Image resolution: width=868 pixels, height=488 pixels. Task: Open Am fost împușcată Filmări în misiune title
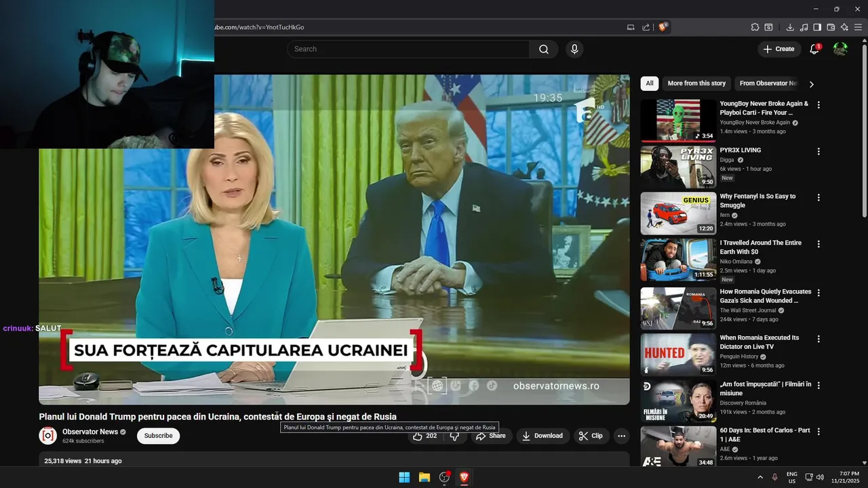[x=765, y=388]
